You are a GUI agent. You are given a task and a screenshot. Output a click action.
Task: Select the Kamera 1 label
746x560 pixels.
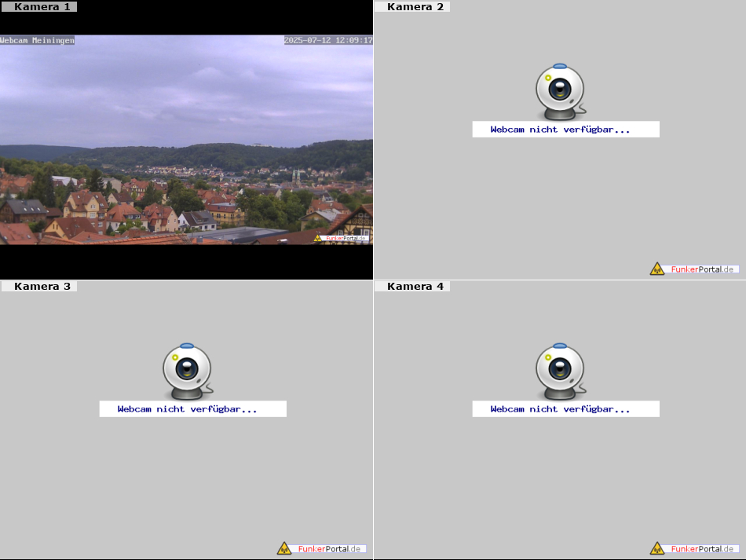pyautogui.click(x=39, y=6)
